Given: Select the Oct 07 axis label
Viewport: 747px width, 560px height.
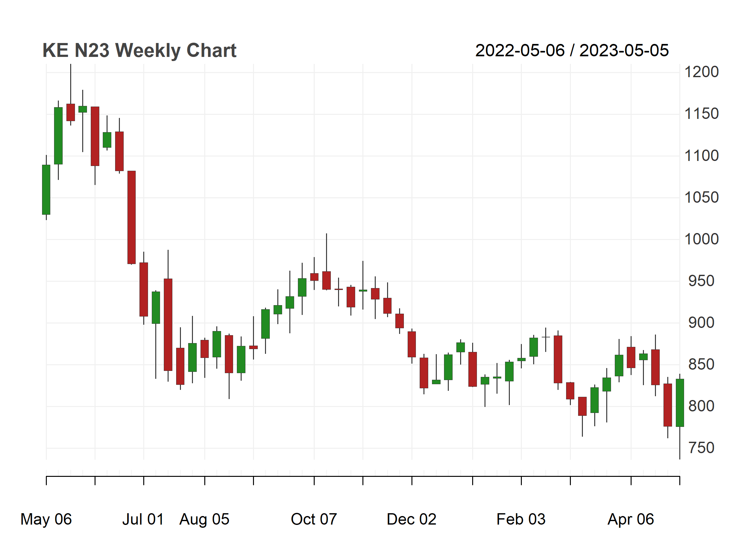Looking at the screenshot, I should click(x=314, y=520).
